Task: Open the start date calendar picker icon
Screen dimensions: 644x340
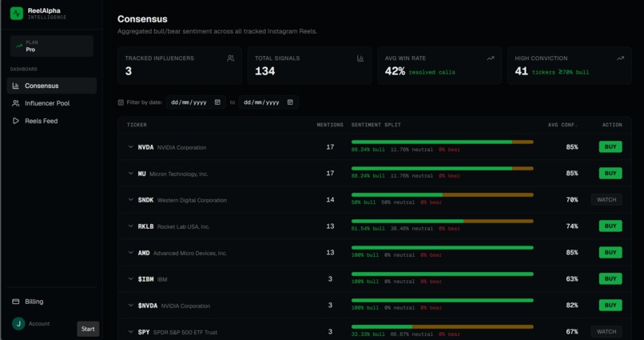Action: (217, 102)
